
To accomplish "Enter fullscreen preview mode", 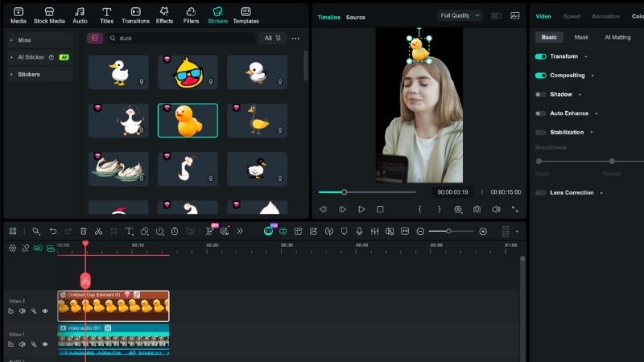I will [x=515, y=209].
